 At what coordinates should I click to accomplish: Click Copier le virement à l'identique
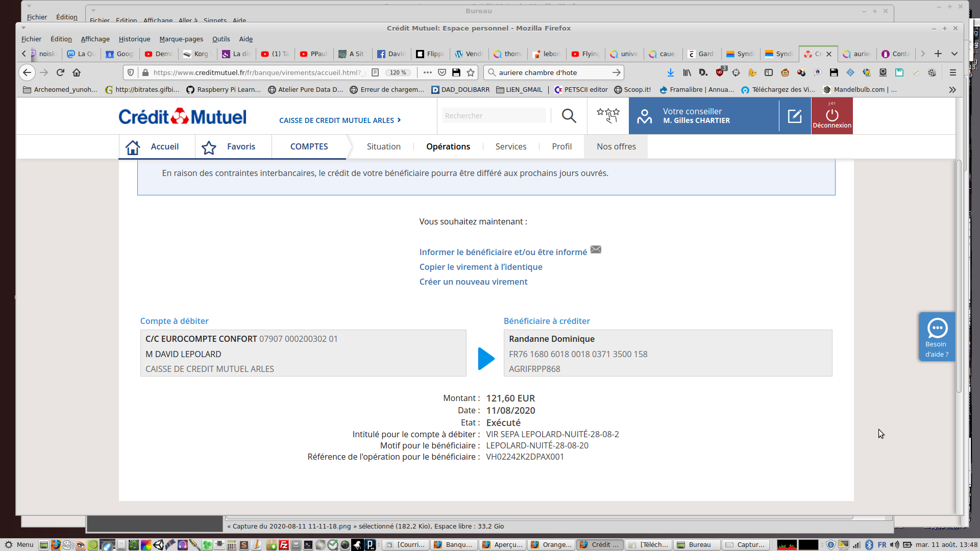(x=480, y=267)
